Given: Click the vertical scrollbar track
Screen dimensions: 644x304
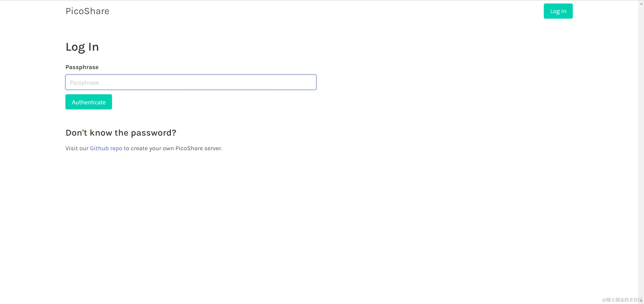Looking at the screenshot, I should 641,151.
